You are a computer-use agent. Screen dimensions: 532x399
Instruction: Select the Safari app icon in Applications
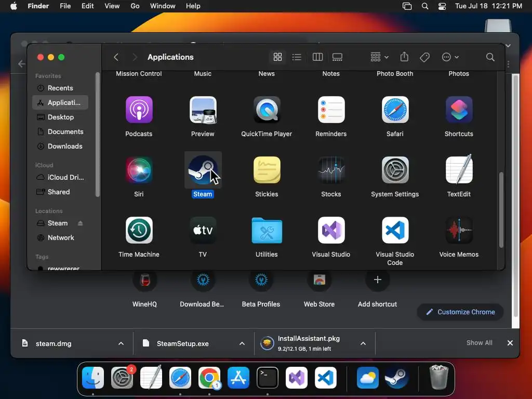395,110
